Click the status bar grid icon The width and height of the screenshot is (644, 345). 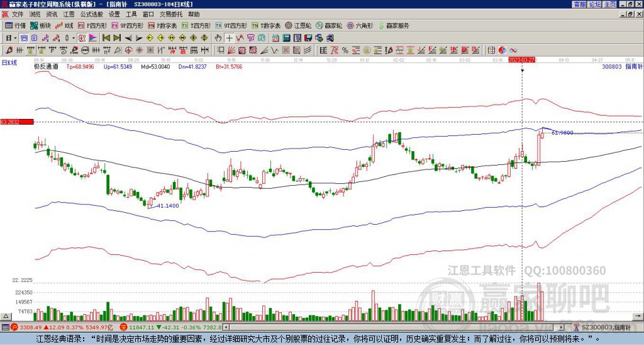5,327
